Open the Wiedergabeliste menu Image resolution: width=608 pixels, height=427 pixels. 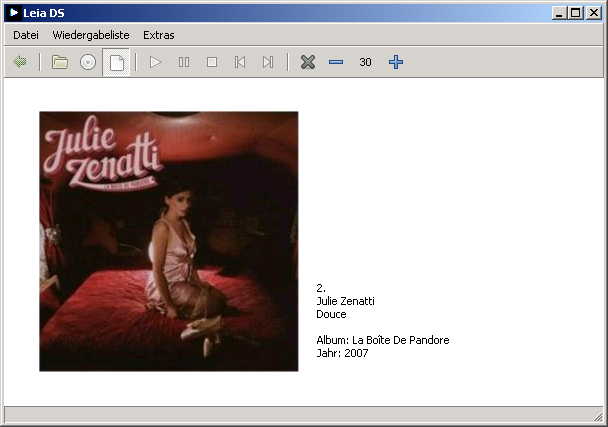pyautogui.click(x=91, y=35)
